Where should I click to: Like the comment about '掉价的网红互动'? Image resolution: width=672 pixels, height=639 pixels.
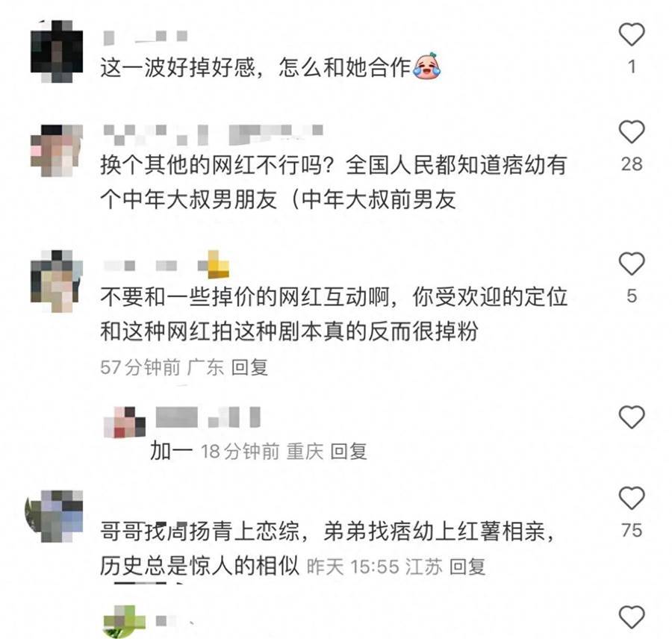(x=631, y=264)
